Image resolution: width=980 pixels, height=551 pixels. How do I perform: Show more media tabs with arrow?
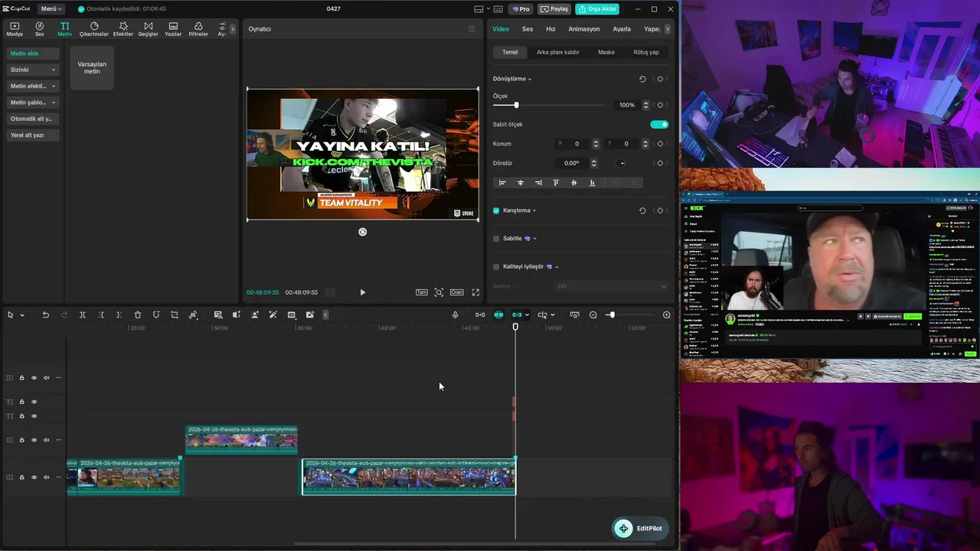pos(233,29)
